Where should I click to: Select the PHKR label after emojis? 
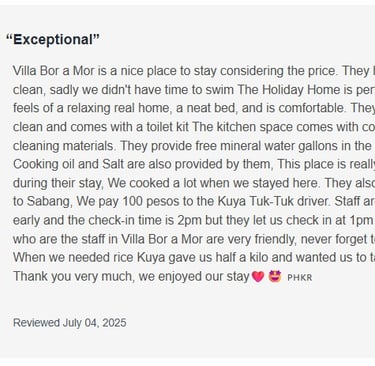pyautogui.click(x=300, y=277)
